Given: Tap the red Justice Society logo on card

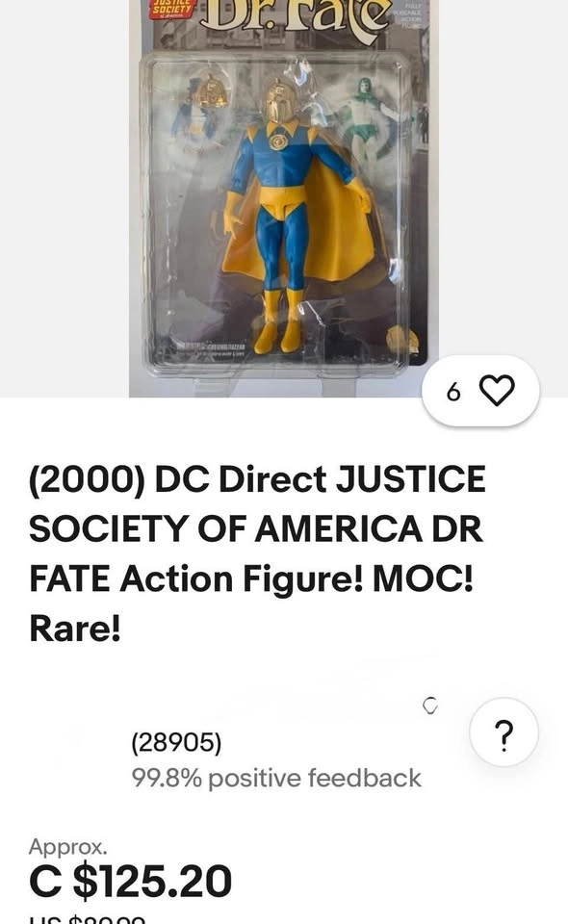Looking at the screenshot, I should coord(170,10).
